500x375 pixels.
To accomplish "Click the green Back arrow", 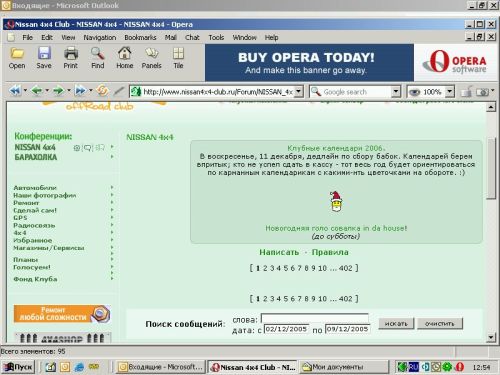I will (36, 91).
